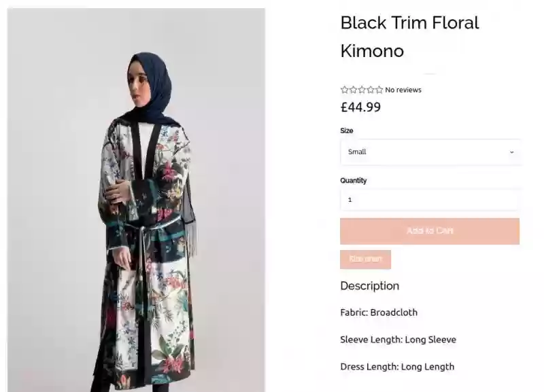544x392 pixels.
Task: Click the £44.99 price text
Action: [360, 107]
